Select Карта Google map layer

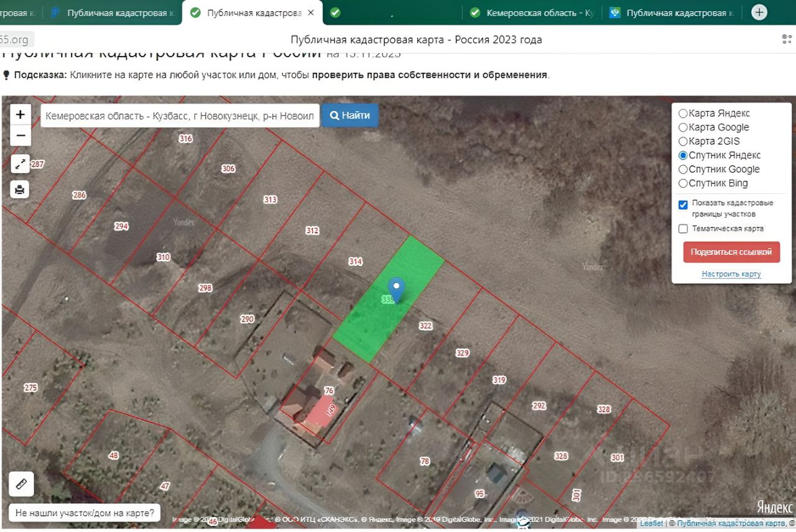tap(713, 127)
